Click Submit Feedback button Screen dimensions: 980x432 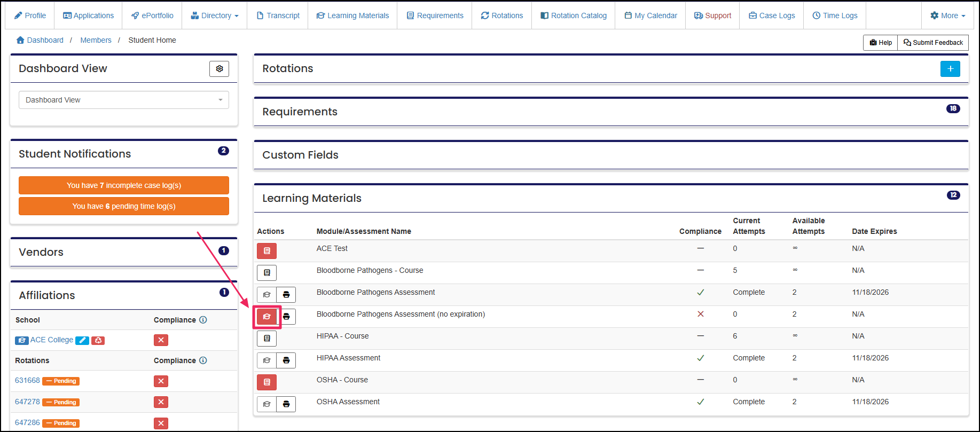tap(933, 43)
